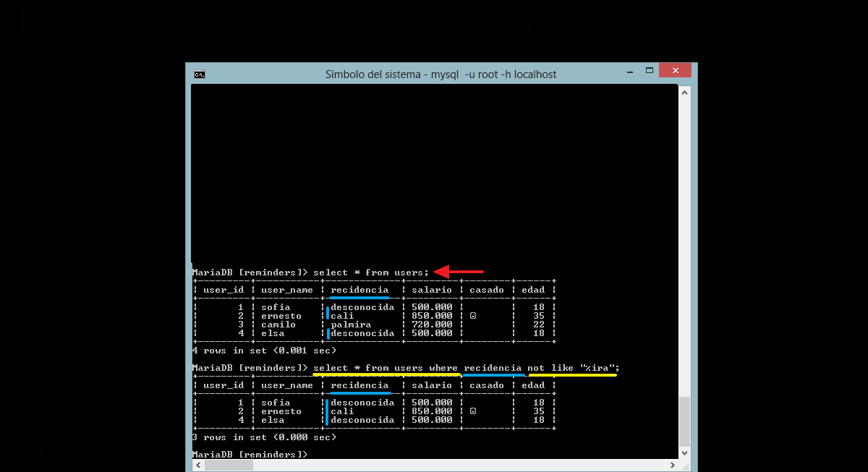The width and height of the screenshot is (868, 472).
Task: Close the mysql console window
Action: pyautogui.click(x=676, y=71)
